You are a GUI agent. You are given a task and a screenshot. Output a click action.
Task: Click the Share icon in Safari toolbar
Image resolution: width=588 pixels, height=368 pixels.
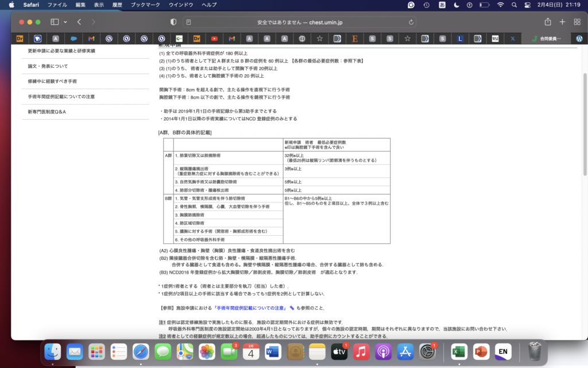(x=548, y=22)
